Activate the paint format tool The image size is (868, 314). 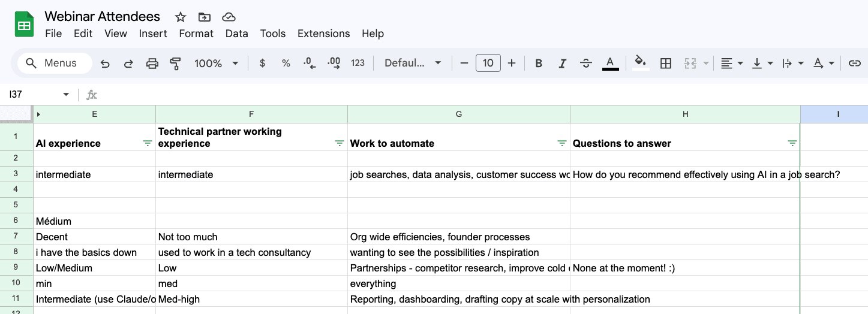(175, 64)
